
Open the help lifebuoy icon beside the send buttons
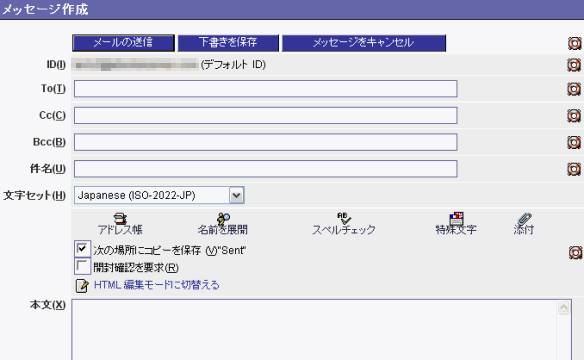click(574, 43)
